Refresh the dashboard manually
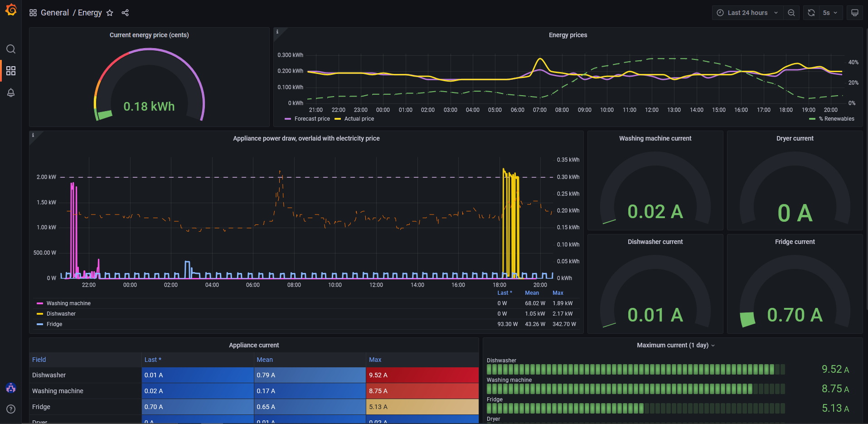868x424 pixels. tap(811, 13)
